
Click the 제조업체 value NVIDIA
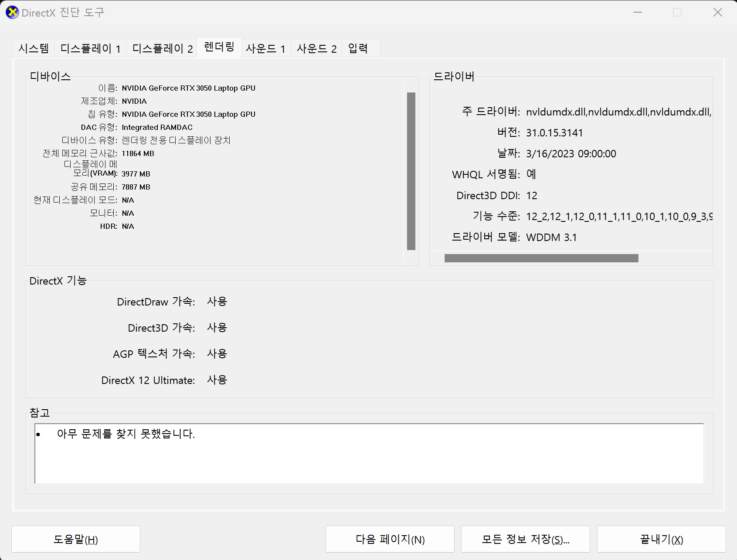coord(134,101)
